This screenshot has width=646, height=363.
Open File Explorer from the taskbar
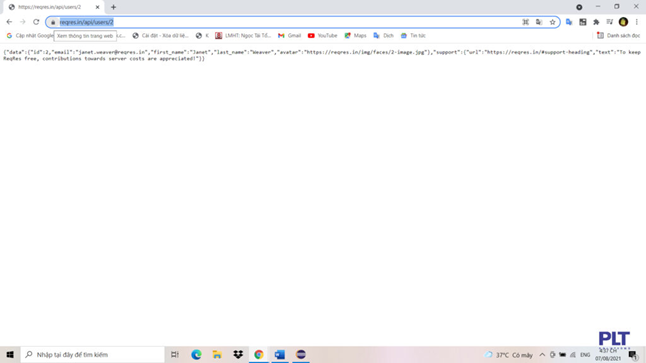[217, 354]
